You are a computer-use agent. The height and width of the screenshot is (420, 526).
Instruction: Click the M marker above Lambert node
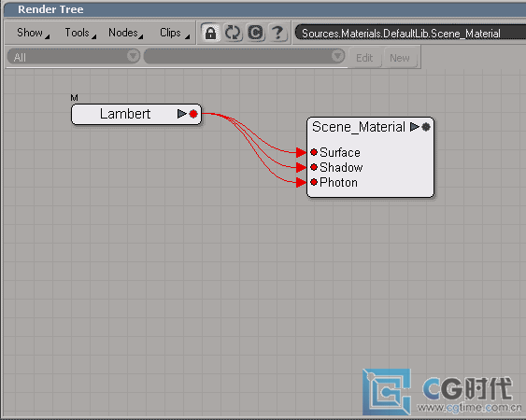point(74,98)
